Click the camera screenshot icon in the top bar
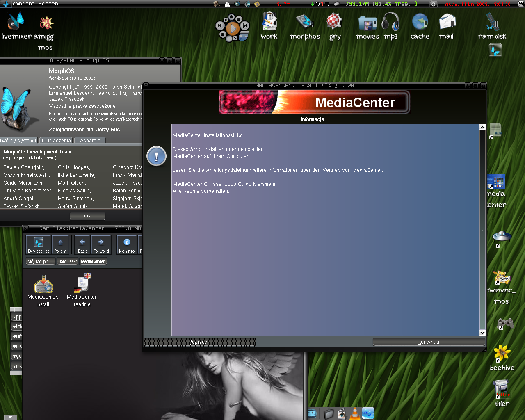The width and height of the screenshot is (525, 420). (x=433, y=4)
